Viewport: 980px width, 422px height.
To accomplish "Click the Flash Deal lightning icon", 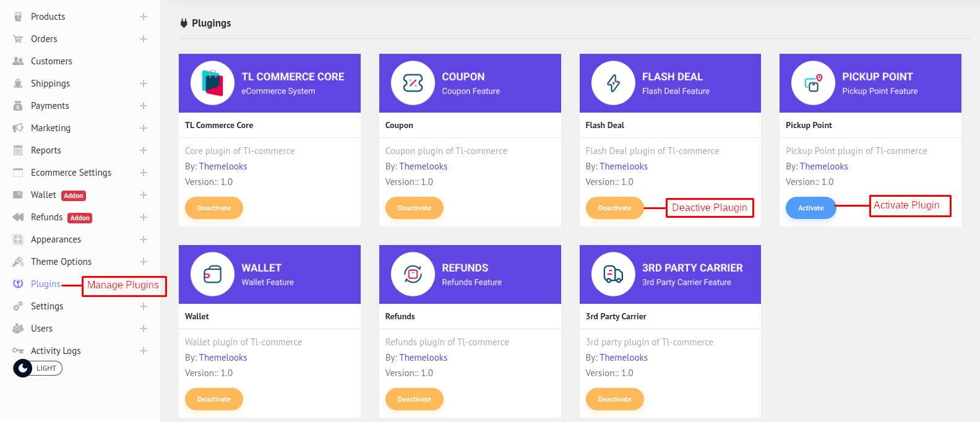I will click(x=613, y=83).
